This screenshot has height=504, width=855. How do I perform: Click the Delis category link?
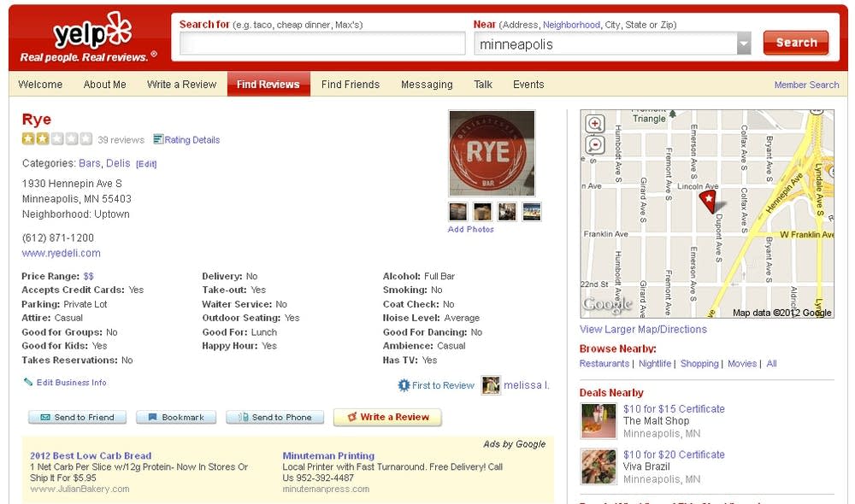118,163
